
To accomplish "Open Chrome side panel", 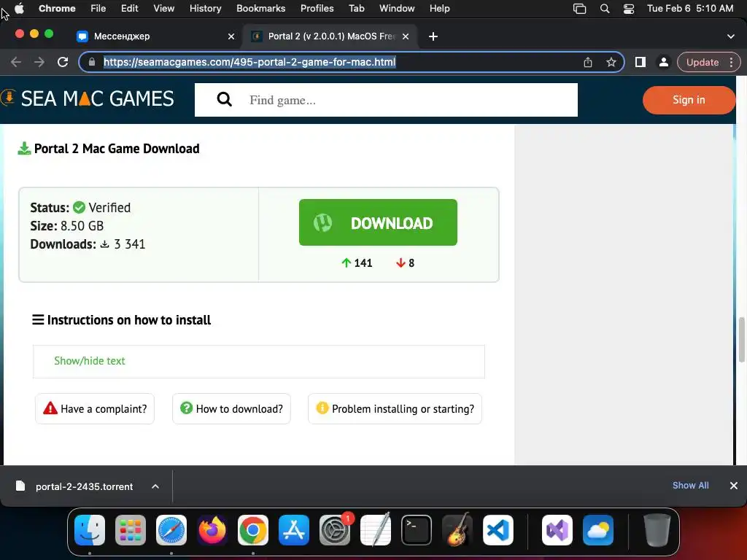I will [640, 63].
